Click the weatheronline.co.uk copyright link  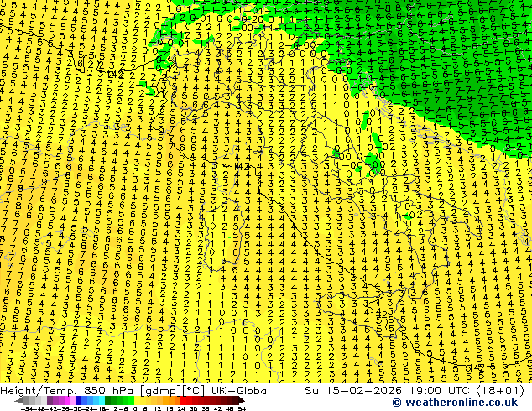point(455,403)
